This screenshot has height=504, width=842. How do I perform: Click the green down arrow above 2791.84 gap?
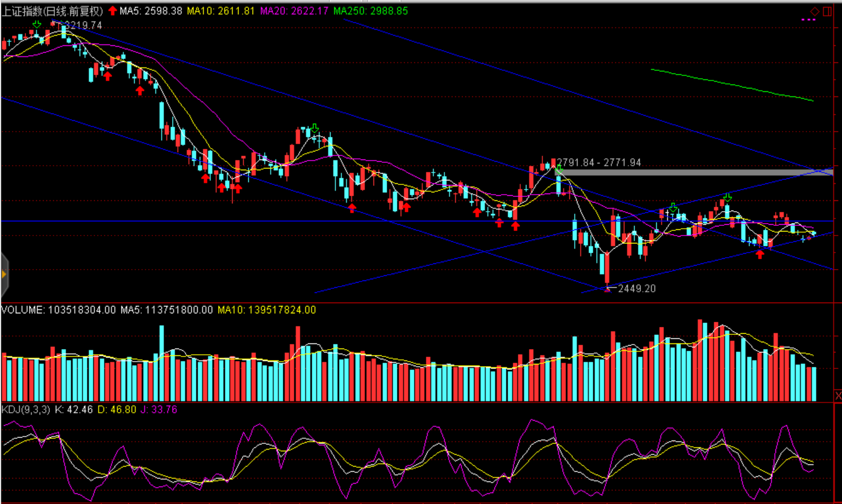pos(559,169)
